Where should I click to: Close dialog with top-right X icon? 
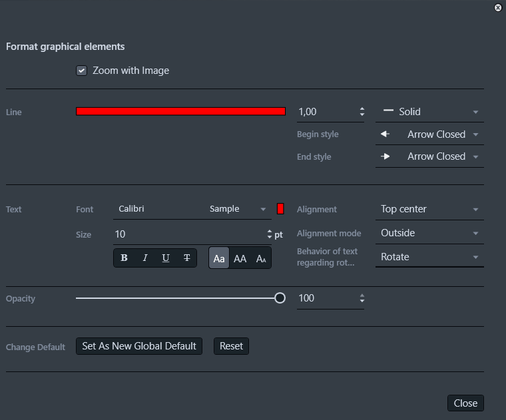pos(498,7)
